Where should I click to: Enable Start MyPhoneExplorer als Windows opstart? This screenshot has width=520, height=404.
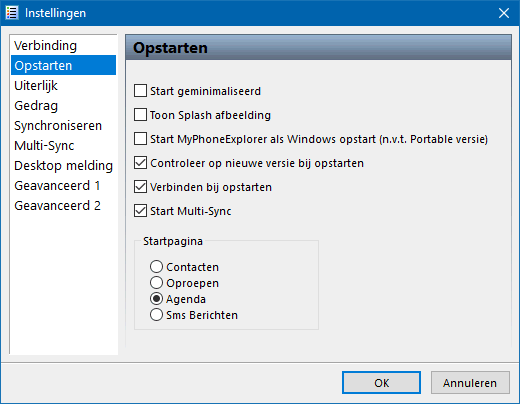[140, 139]
